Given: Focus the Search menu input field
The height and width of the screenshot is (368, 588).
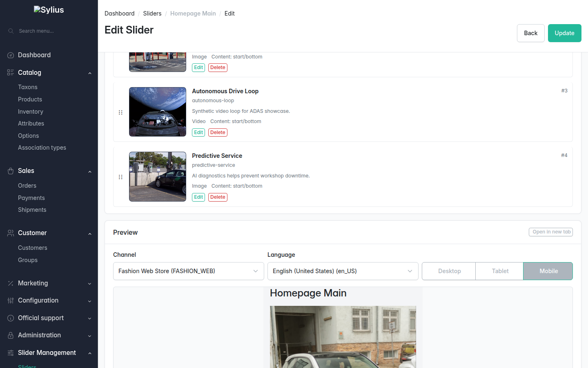Looking at the screenshot, I should point(49,31).
